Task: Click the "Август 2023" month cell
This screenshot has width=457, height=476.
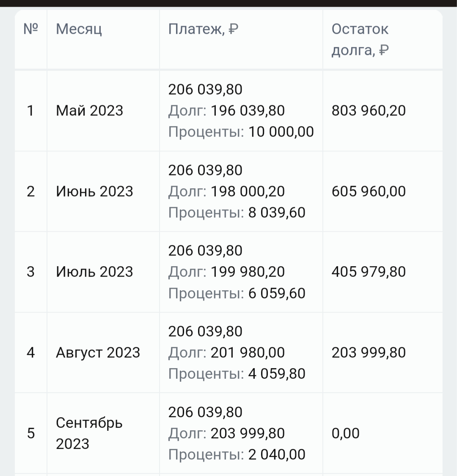Action: click(98, 352)
